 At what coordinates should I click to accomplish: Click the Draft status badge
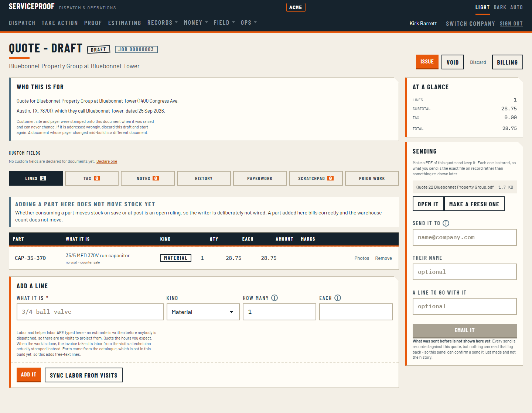[99, 49]
